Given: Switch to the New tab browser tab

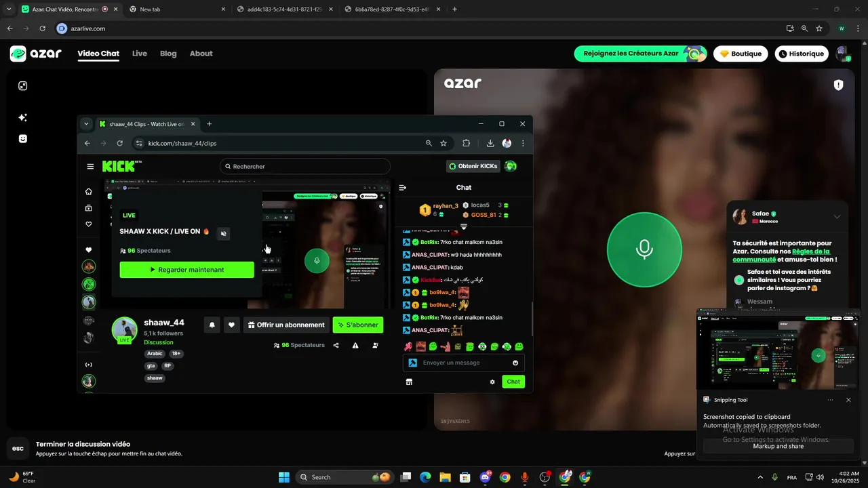Looking at the screenshot, I should click(178, 9).
